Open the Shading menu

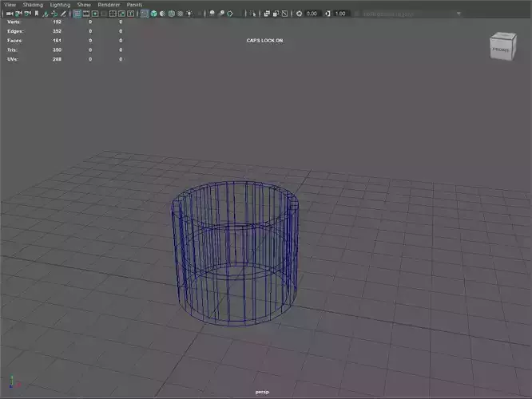coord(33,5)
